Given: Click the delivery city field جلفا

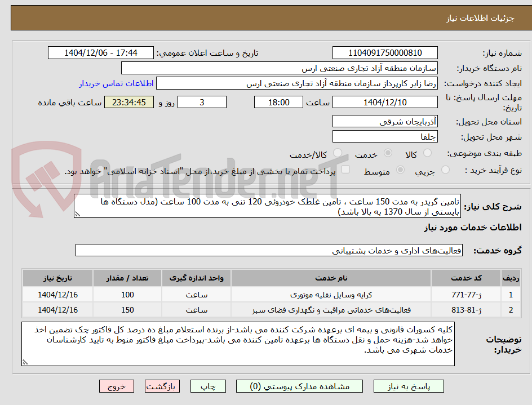Looking at the screenshot, I should (x=385, y=136).
